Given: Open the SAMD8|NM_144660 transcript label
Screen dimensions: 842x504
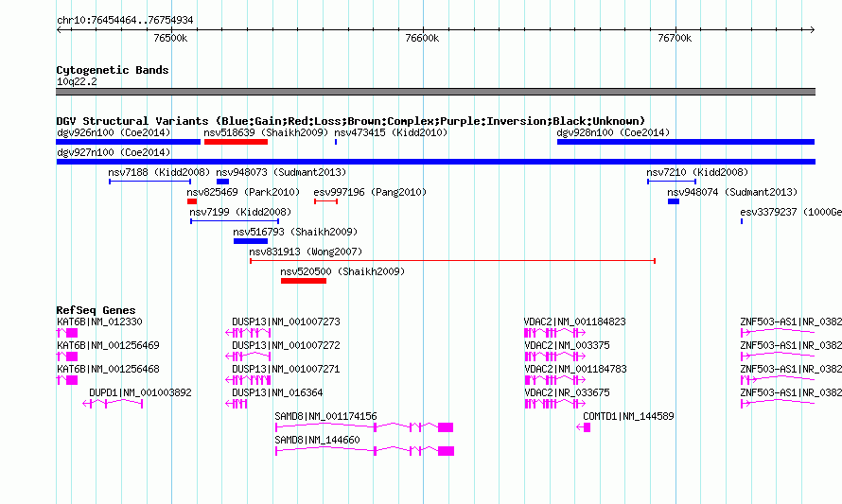Looking at the screenshot, I should click(x=317, y=440).
